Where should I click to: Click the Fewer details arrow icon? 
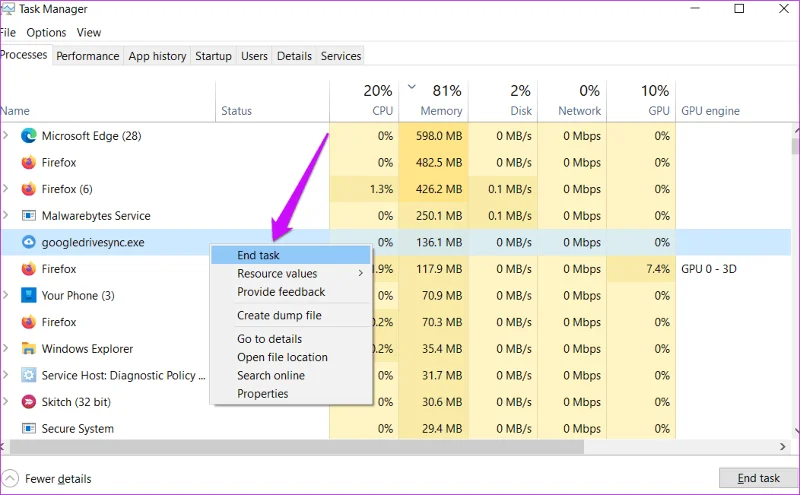coord(10,479)
